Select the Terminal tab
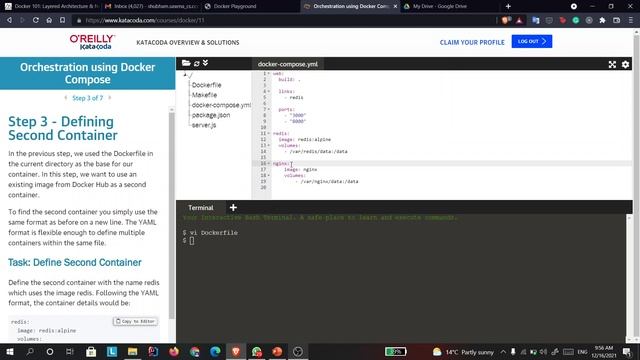The image size is (640, 360). 201,208
